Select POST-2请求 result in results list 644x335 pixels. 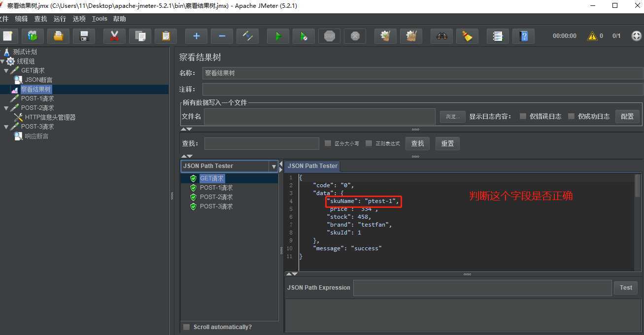pos(216,197)
